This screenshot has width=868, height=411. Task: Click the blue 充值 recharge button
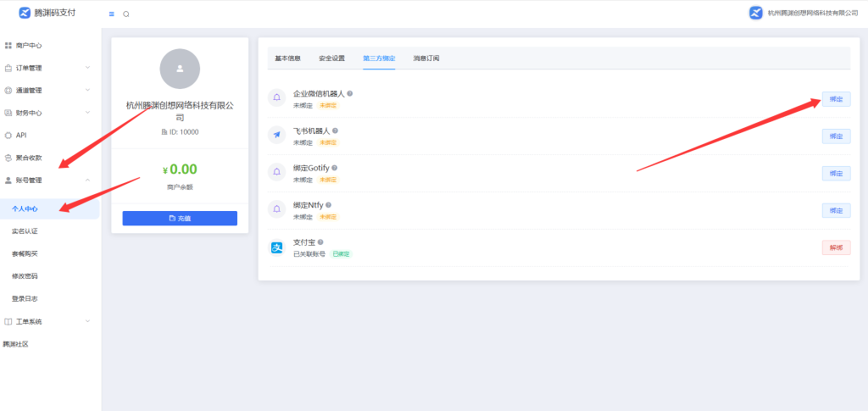pyautogui.click(x=180, y=218)
